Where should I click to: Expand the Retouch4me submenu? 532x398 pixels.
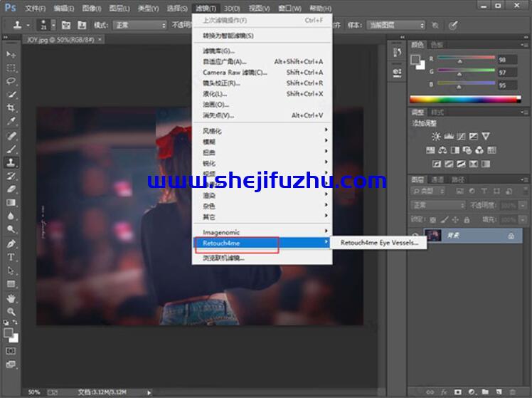point(262,243)
